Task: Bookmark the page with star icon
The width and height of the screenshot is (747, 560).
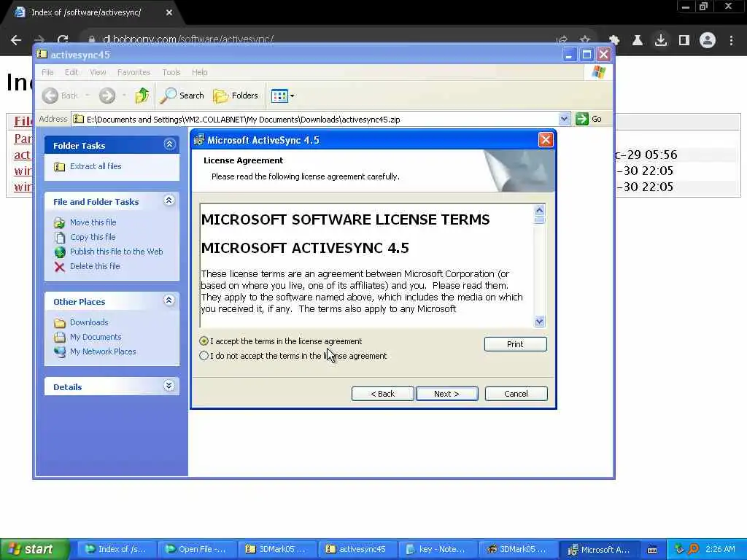Action: (585, 41)
